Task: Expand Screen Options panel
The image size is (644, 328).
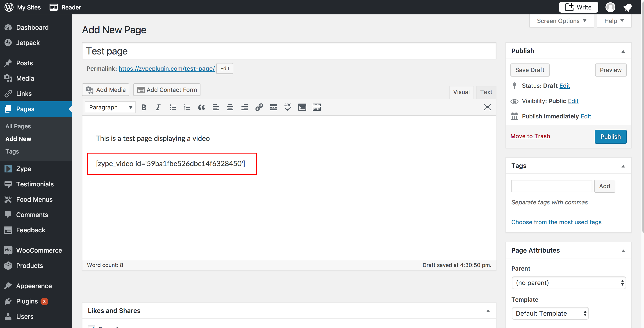Action: click(x=562, y=21)
